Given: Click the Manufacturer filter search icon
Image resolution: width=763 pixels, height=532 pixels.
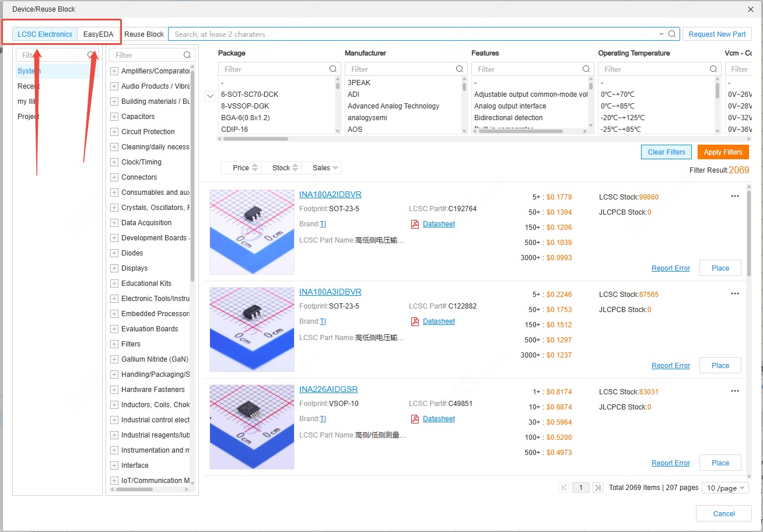Looking at the screenshot, I should (x=460, y=69).
